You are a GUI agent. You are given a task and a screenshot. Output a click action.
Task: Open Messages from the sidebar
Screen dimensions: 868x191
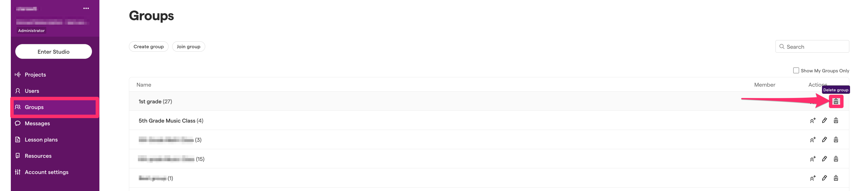(37, 123)
